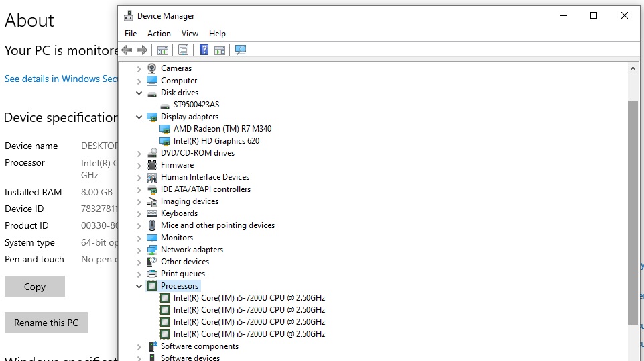
Task: Click the Intel HD Graphics 620 icon
Action: (x=165, y=141)
